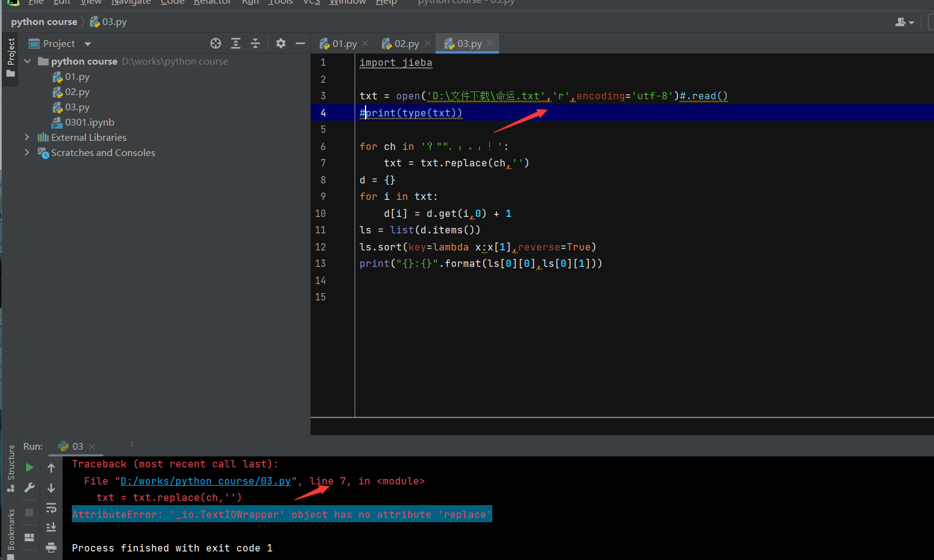Switch to the 02.py editor tab
Image resolution: width=934 pixels, height=560 pixels.
coord(405,43)
